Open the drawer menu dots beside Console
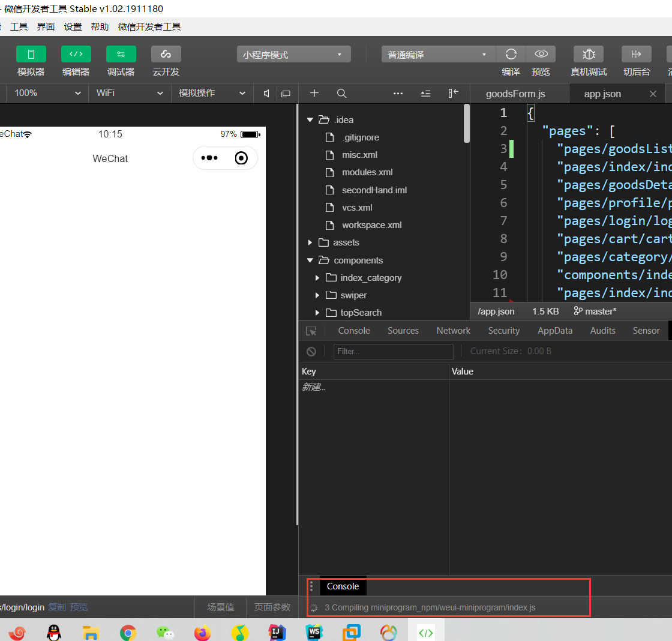This screenshot has width=672, height=641. pos(311,586)
